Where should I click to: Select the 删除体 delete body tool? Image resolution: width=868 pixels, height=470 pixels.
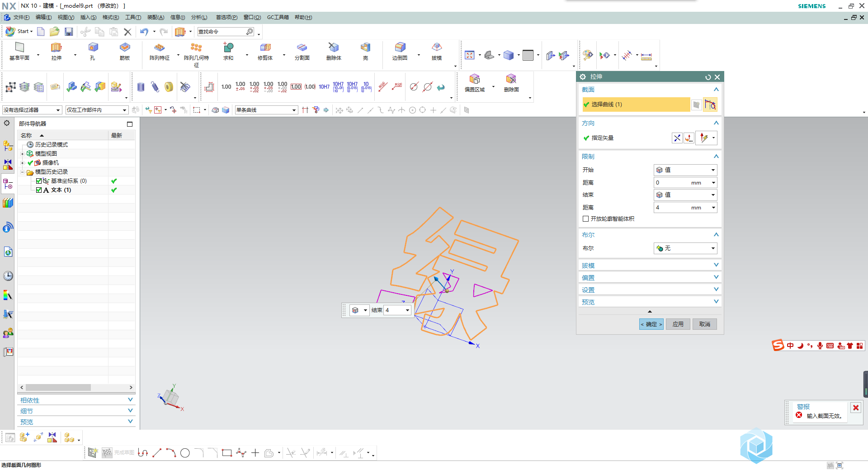tap(334, 51)
